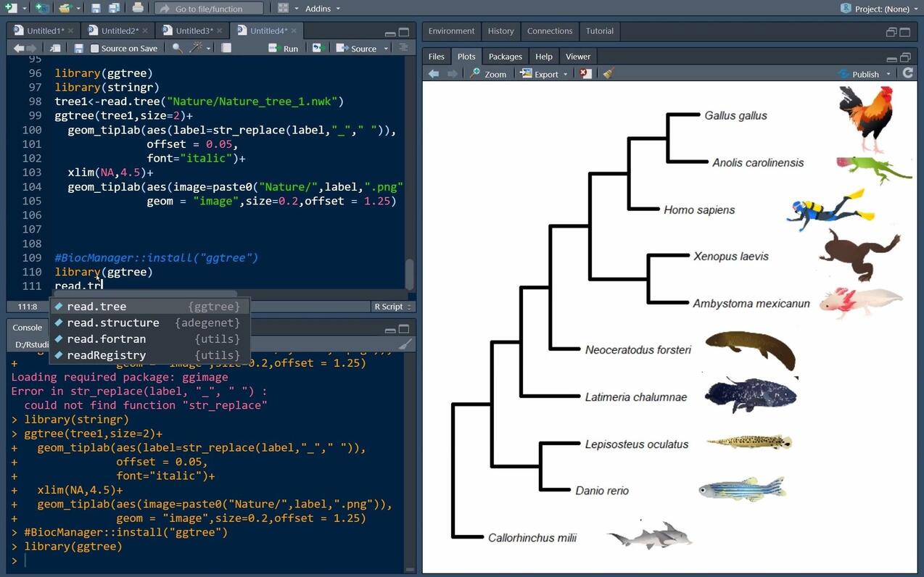Switch to the Packages tab
The height and width of the screenshot is (577, 924).
coord(505,57)
